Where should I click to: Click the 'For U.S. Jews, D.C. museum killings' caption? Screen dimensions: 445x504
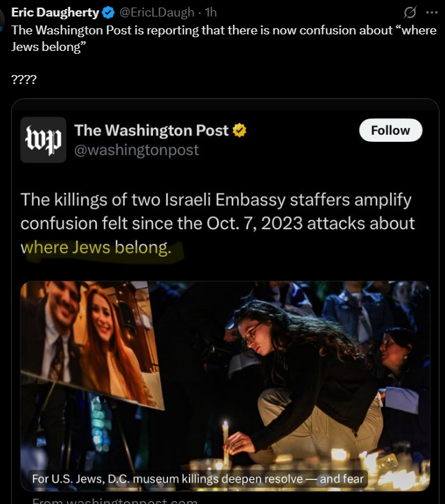pos(198,479)
